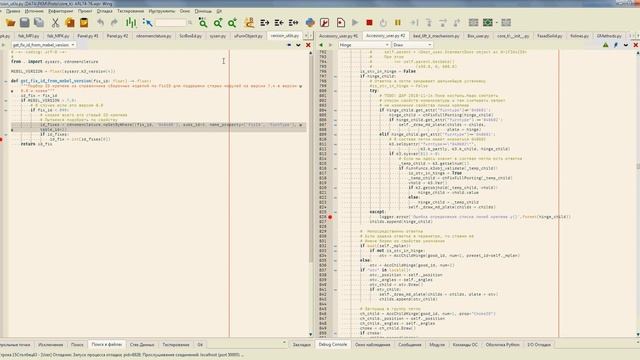Image resolution: width=640 pixels, height=360 pixels.
Task: Open the Стек Данных panel tab
Action: click(142, 344)
